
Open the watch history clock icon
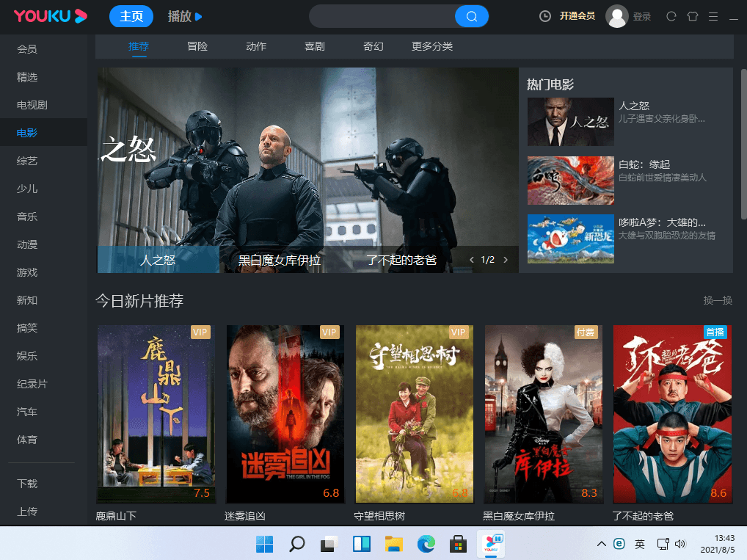pos(545,16)
